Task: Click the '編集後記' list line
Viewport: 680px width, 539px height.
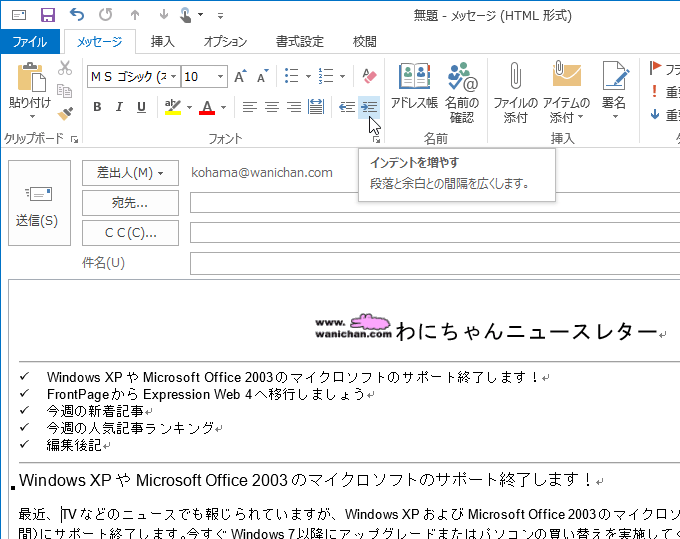Action: coord(74,445)
